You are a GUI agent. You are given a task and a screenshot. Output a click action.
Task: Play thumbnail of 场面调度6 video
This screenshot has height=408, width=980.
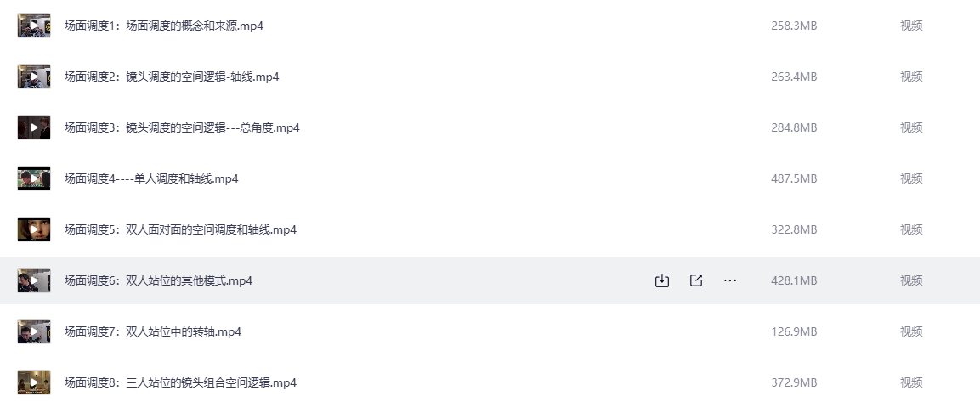(34, 280)
